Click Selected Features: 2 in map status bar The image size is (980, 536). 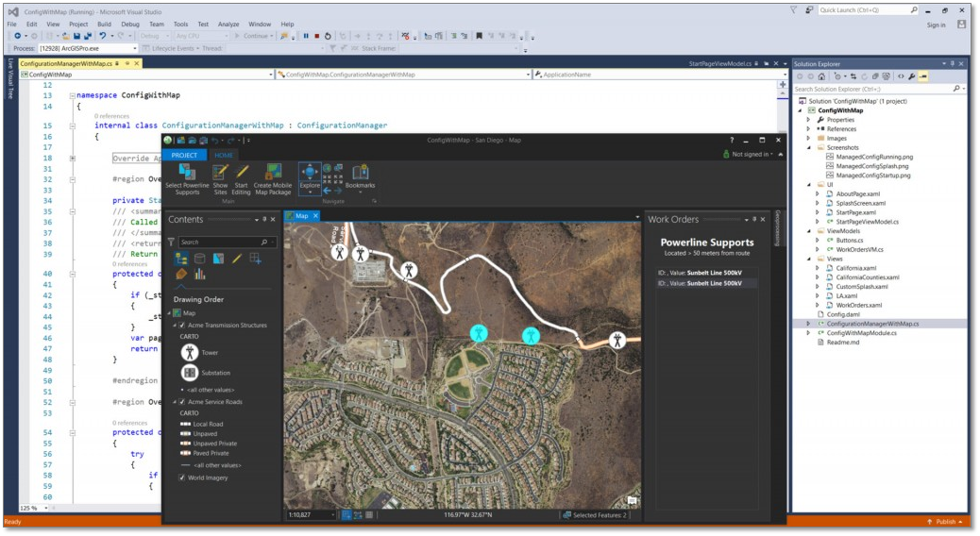[595, 515]
